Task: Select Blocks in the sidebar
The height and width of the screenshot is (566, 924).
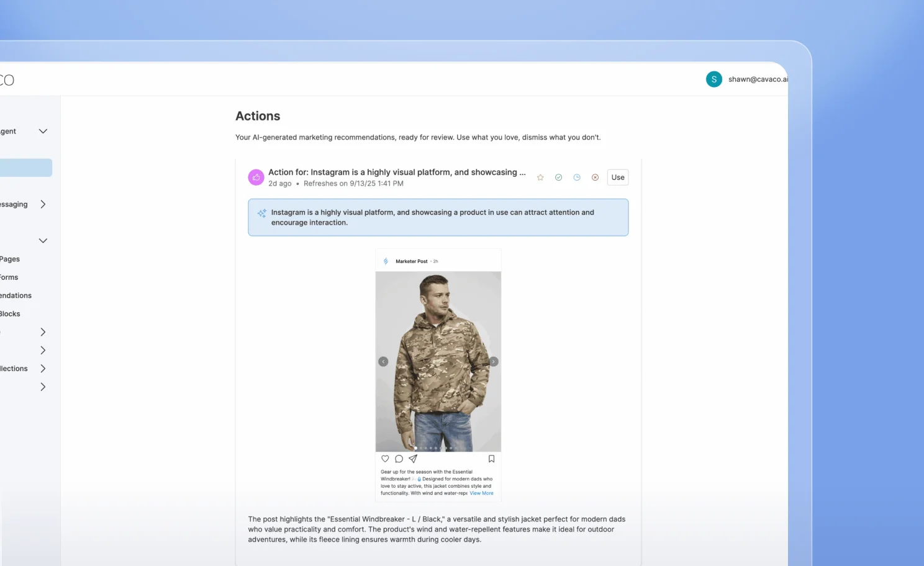Action: (x=10, y=313)
